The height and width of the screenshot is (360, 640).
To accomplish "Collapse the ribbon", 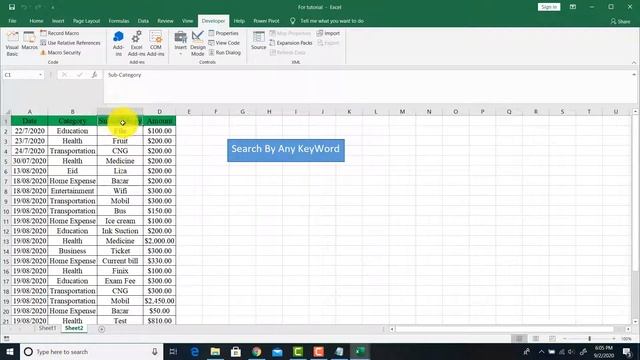I will coord(634,62).
